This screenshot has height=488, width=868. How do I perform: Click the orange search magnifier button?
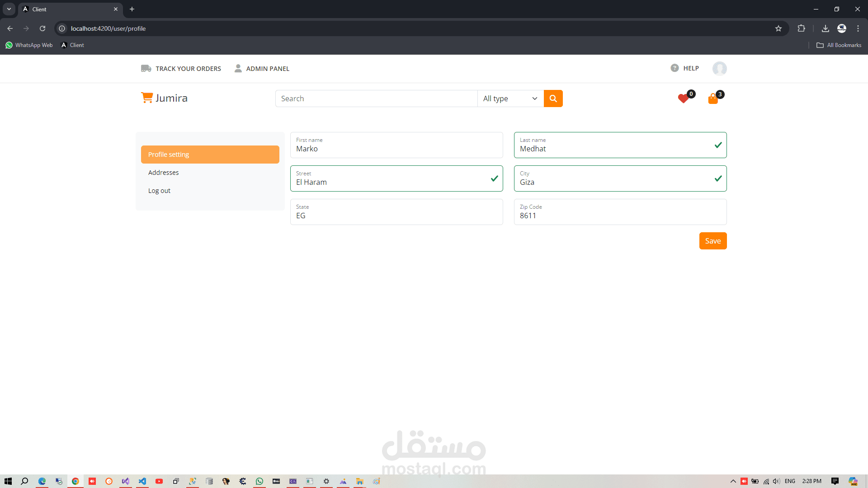[553, 99]
